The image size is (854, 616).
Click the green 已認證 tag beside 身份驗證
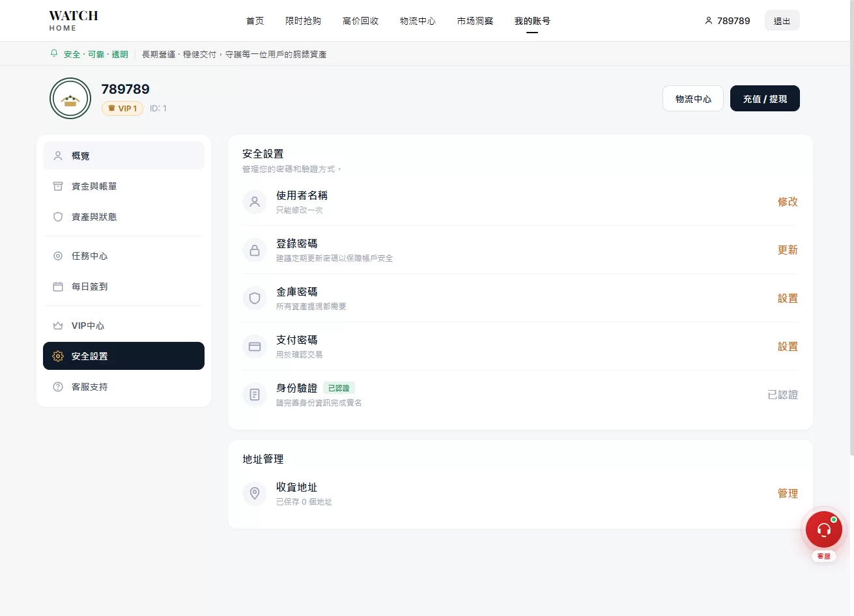[x=339, y=388]
